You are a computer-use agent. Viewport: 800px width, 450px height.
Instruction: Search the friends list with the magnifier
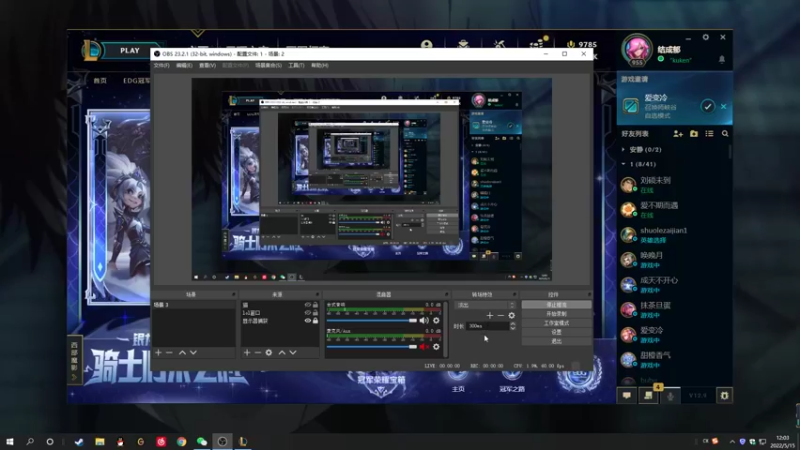tap(725, 134)
